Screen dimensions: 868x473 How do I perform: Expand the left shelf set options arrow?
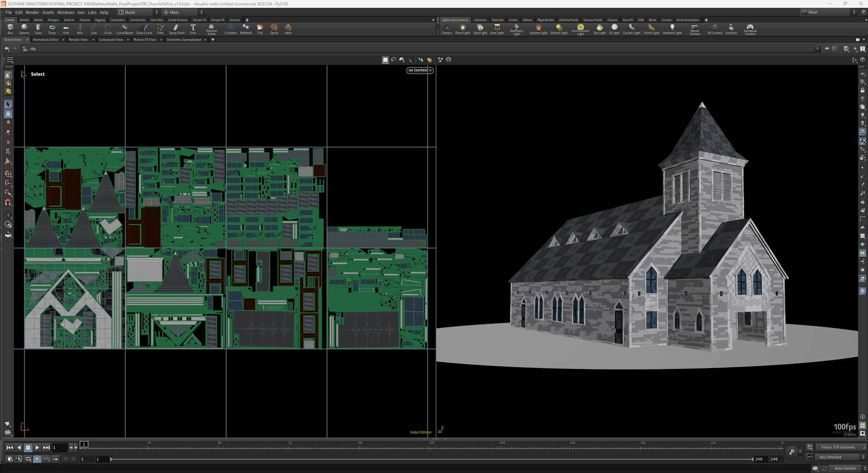[x=433, y=20]
